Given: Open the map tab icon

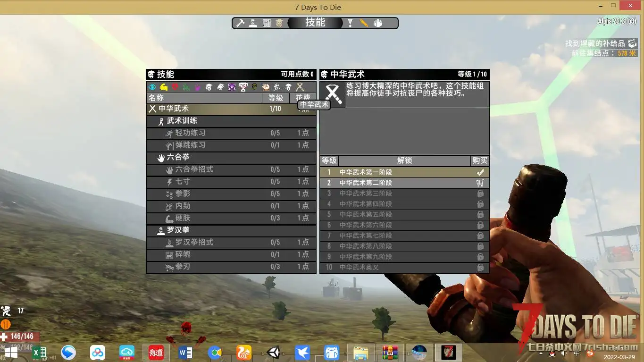Looking at the screenshot, I should (267, 23).
